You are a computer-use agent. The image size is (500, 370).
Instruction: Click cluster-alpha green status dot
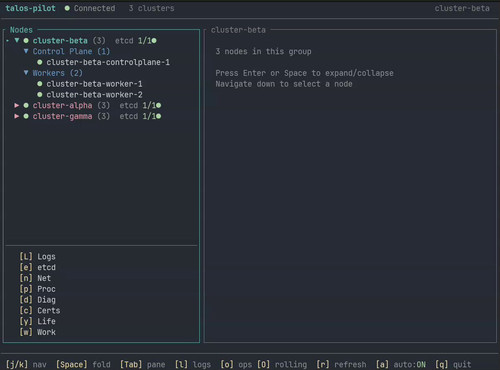[26, 105]
